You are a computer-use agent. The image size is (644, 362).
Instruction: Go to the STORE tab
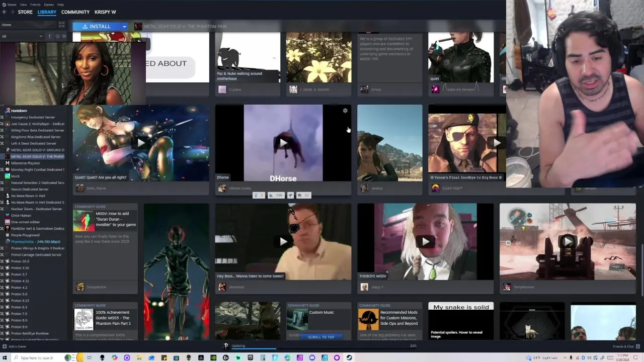[25, 12]
